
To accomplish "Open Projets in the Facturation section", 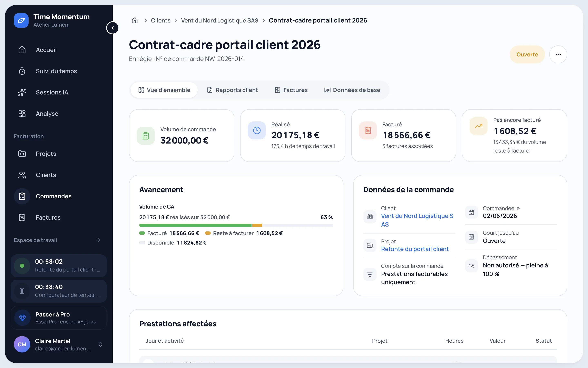I will 46,154.
